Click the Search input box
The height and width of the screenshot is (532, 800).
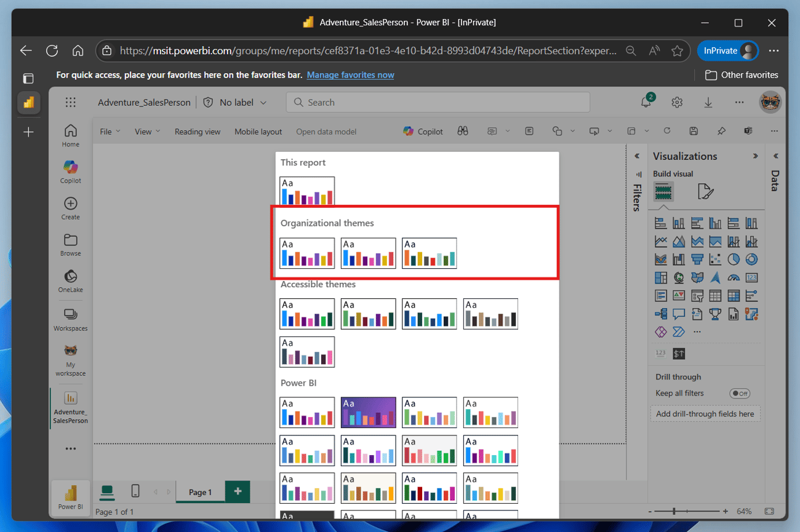point(438,103)
